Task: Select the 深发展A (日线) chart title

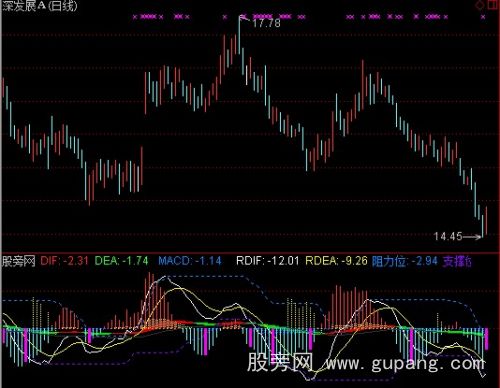Action: point(40,6)
